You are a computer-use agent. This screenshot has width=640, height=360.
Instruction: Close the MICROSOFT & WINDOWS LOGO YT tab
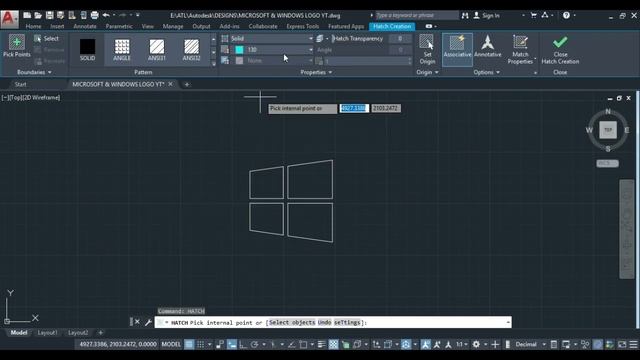click(170, 84)
